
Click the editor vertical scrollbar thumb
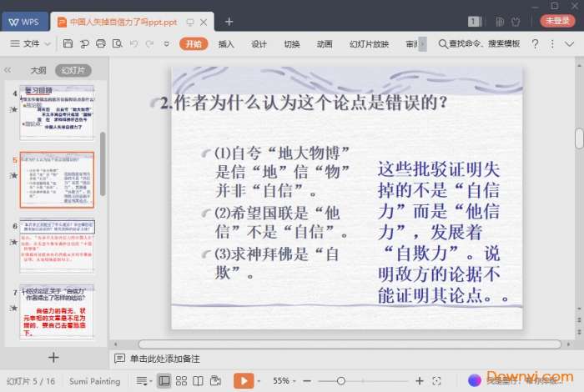pos(579,138)
